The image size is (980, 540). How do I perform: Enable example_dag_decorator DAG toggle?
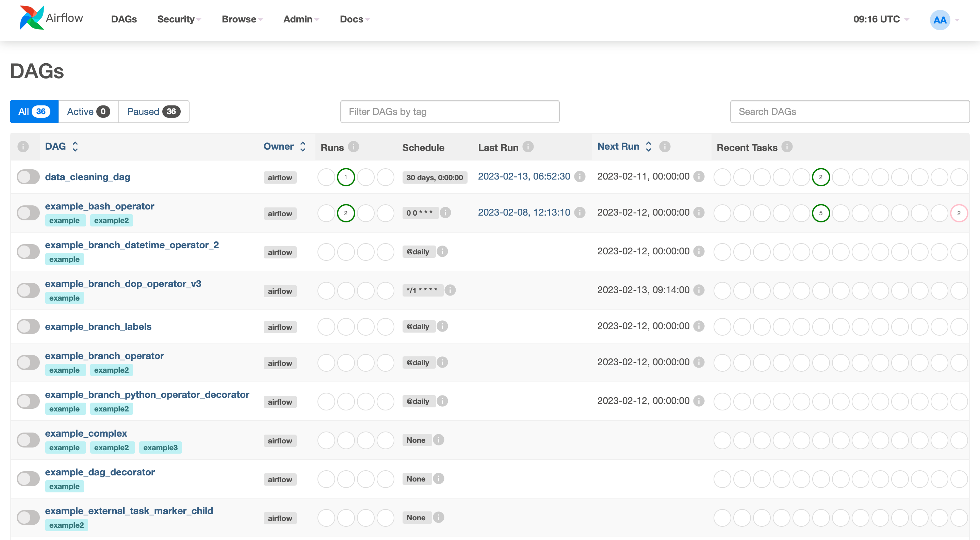point(28,479)
